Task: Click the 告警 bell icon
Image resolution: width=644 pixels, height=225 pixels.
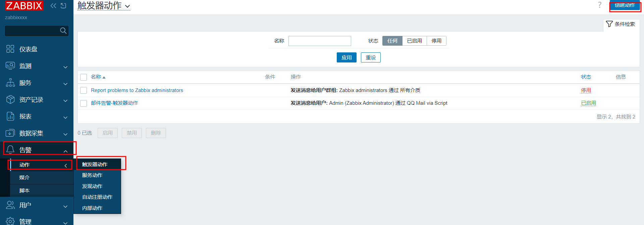Action: coord(10,150)
